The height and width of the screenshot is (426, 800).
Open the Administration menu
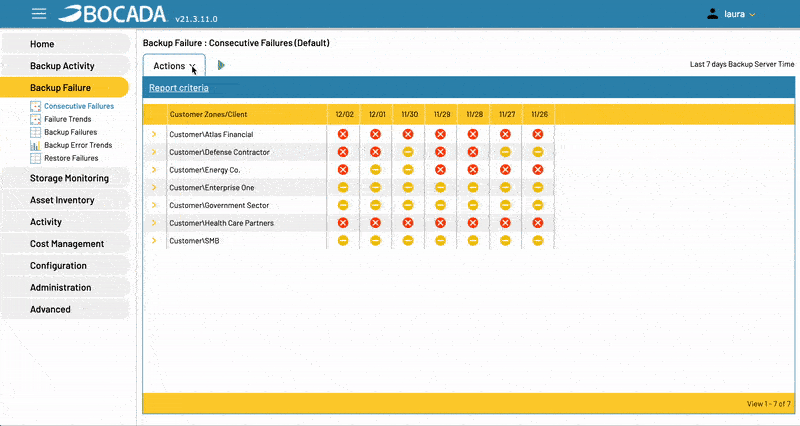click(x=65, y=288)
